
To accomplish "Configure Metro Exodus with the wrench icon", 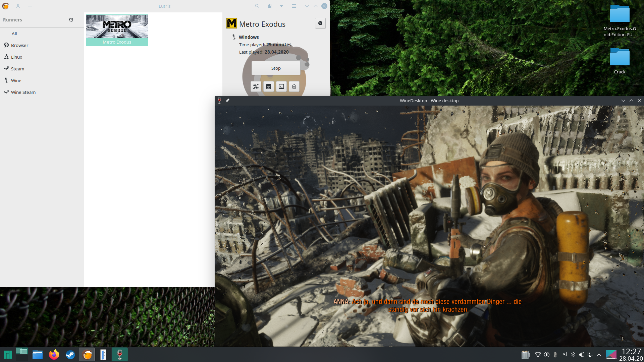I will pos(256,86).
